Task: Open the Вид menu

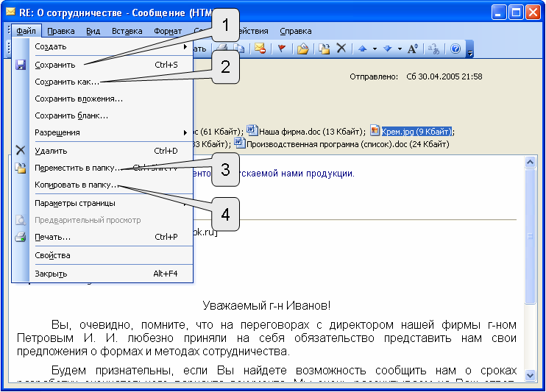Action: pyautogui.click(x=93, y=31)
